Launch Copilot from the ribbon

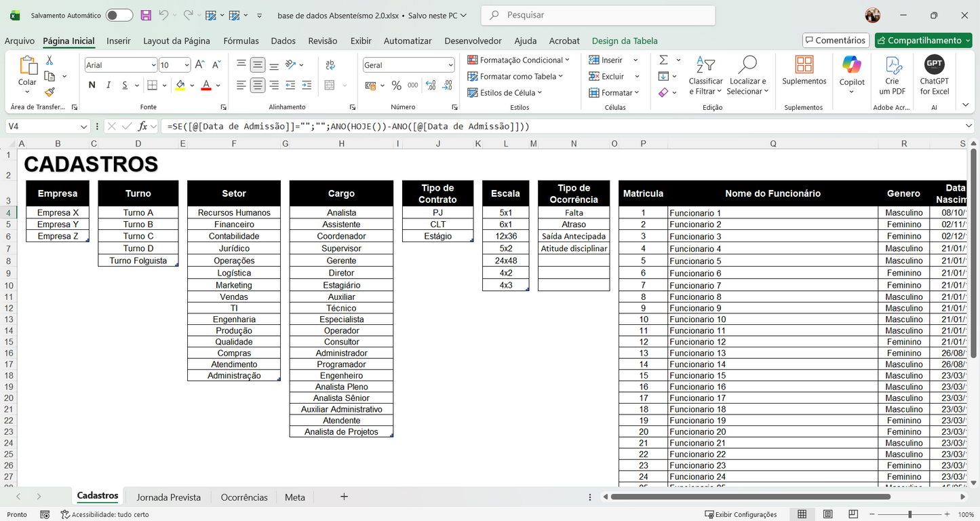[851, 75]
